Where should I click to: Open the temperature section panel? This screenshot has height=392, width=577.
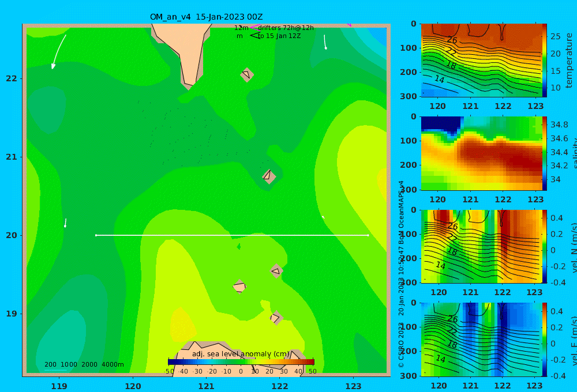coord(482,61)
